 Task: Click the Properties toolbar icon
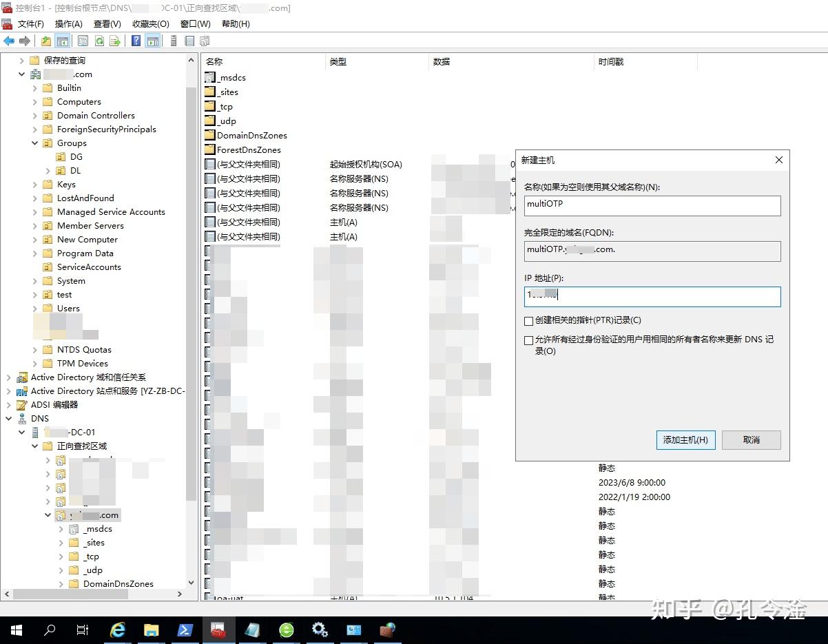[83, 41]
